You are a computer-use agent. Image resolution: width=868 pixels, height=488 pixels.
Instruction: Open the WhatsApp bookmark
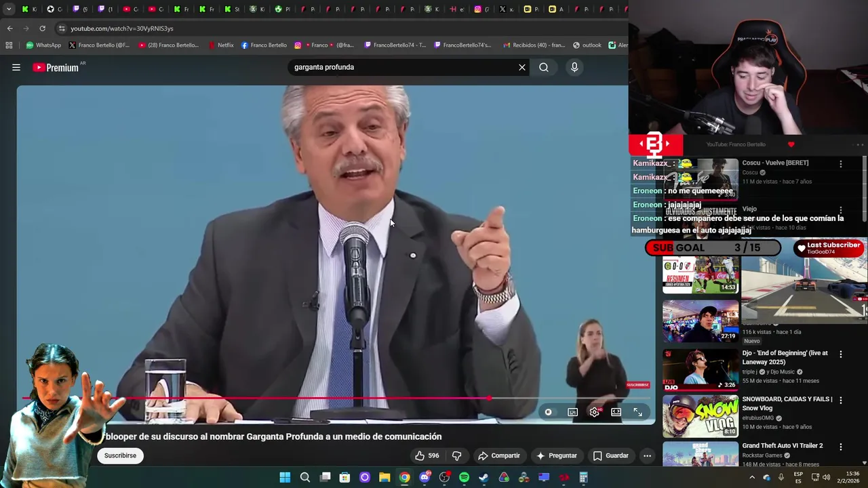(43, 45)
